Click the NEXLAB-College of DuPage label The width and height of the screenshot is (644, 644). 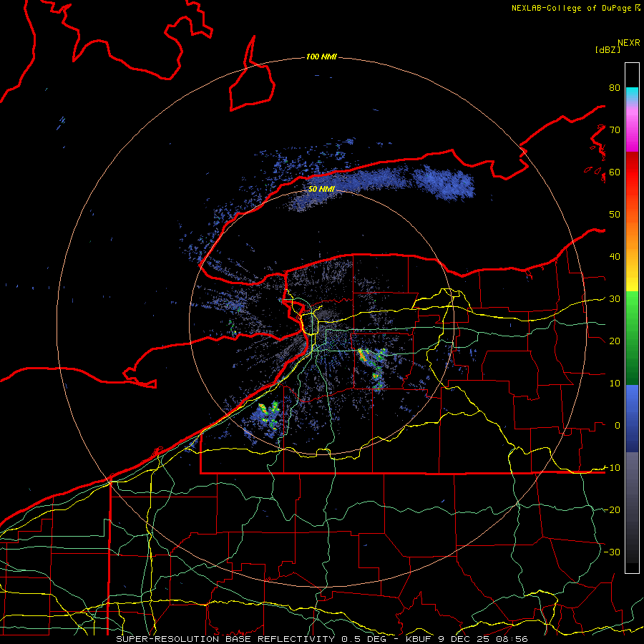pyautogui.click(x=571, y=8)
